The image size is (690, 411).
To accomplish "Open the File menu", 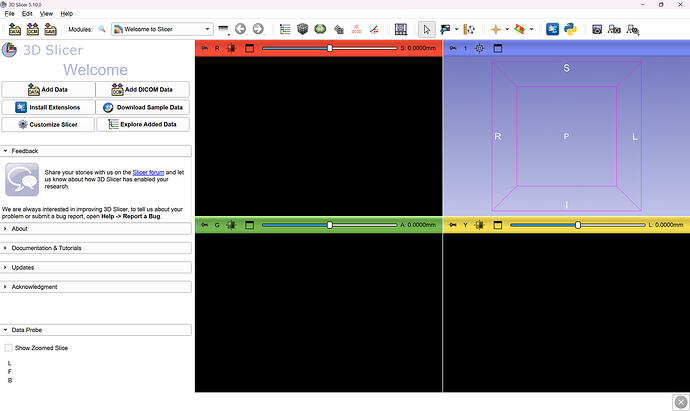I will coord(9,14).
